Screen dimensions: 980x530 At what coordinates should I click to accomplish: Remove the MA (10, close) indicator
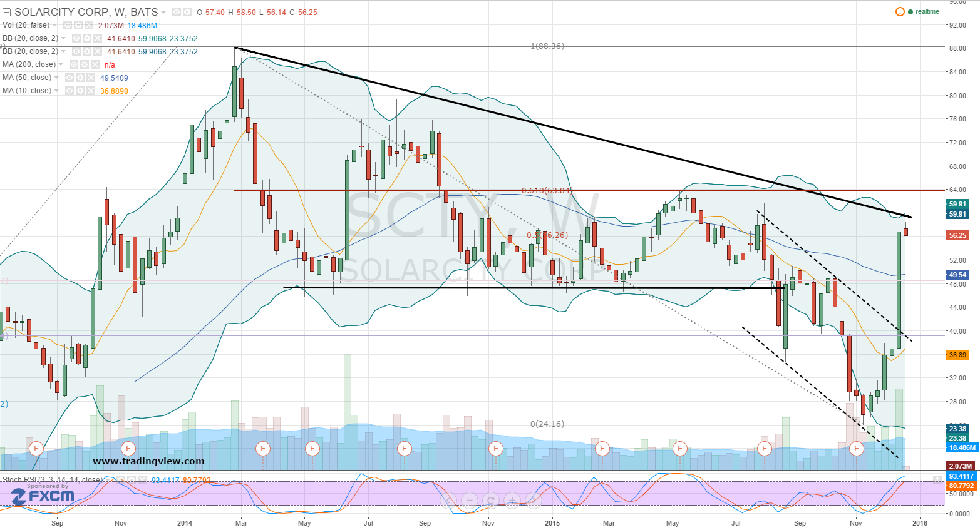click(91, 91)
